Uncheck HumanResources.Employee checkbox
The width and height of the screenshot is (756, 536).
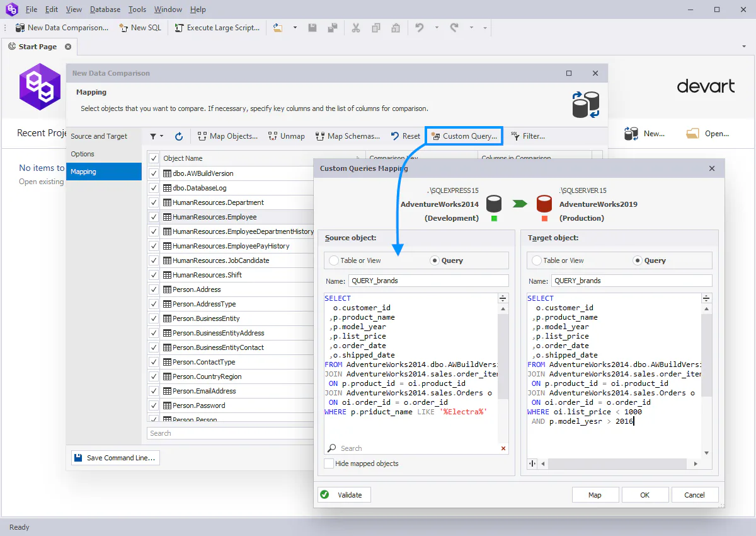154,217
